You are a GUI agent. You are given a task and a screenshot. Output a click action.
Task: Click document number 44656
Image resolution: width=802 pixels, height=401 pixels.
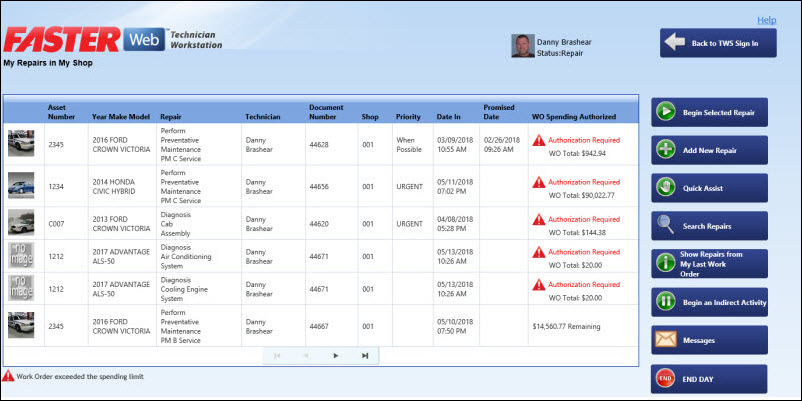(319, 187)
